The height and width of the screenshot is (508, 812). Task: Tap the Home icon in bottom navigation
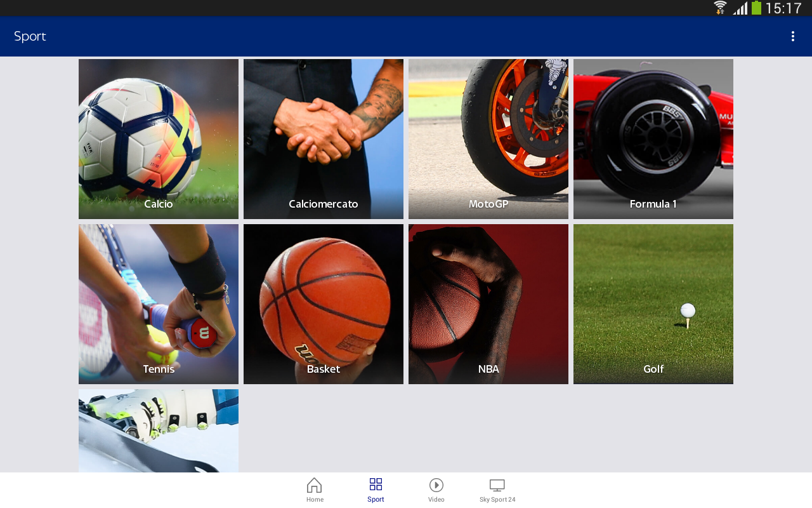tap(315, 485)
